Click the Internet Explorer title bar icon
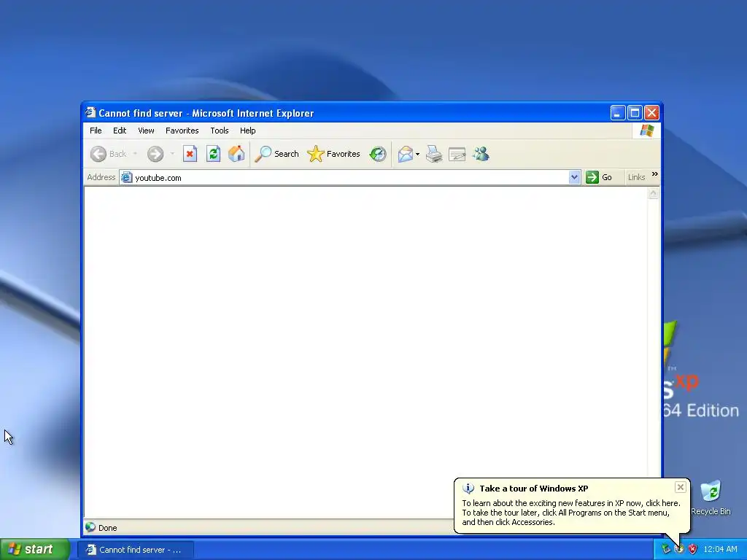747x560 pixels. pyautogui.click(x=90, y=112)
